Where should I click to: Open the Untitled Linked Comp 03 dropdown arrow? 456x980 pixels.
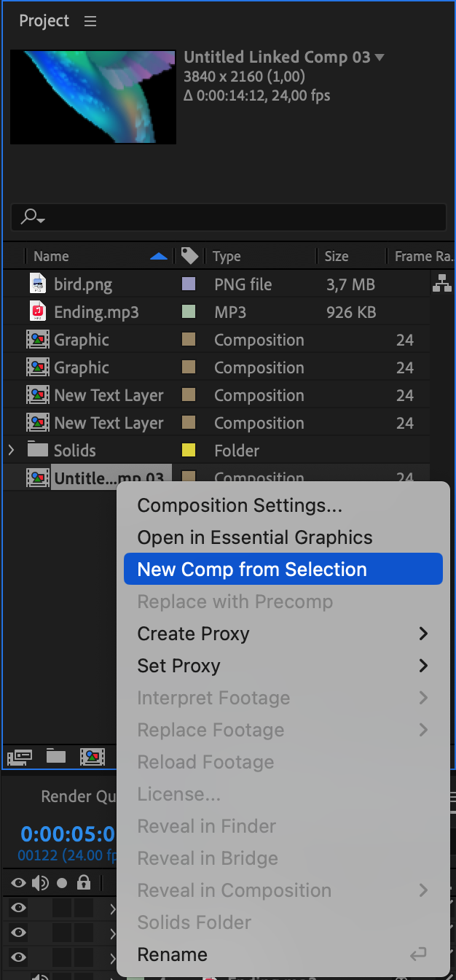point(380,58)
